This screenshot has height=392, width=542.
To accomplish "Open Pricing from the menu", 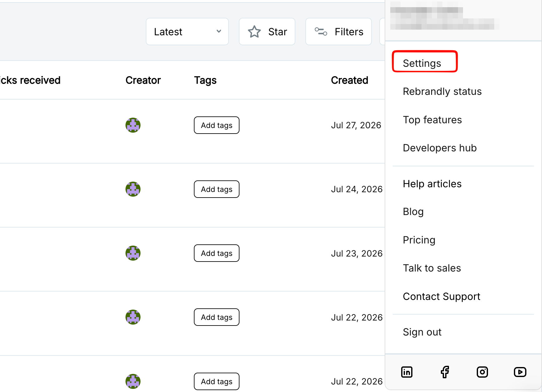I will (419, 240).
